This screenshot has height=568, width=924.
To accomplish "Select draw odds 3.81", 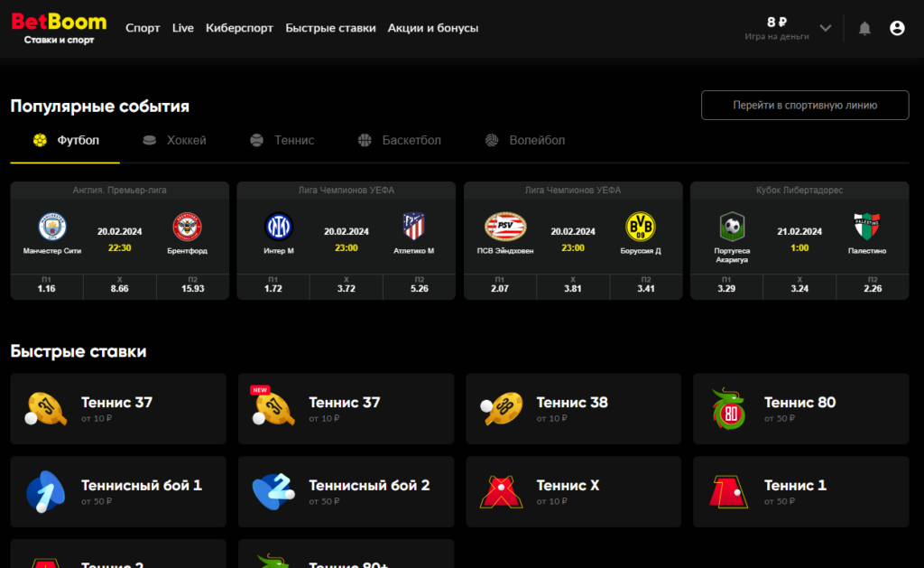I will 573,285.
